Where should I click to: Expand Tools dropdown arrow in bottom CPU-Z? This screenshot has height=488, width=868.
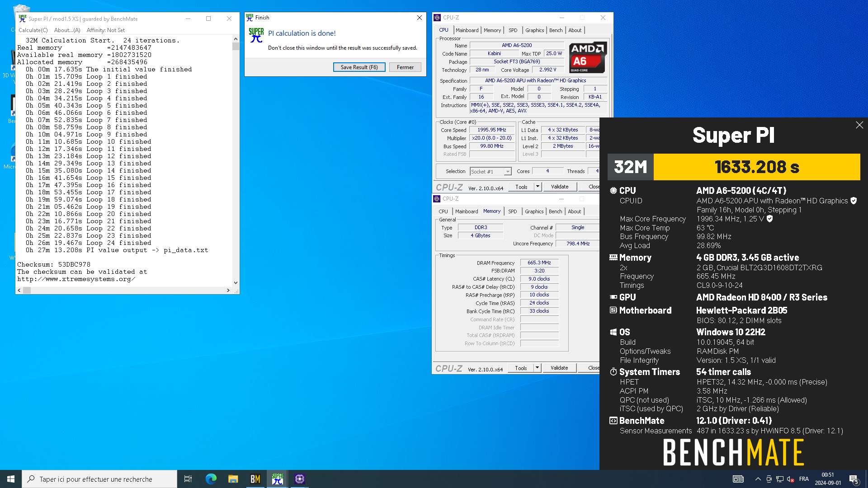(537, 368)
